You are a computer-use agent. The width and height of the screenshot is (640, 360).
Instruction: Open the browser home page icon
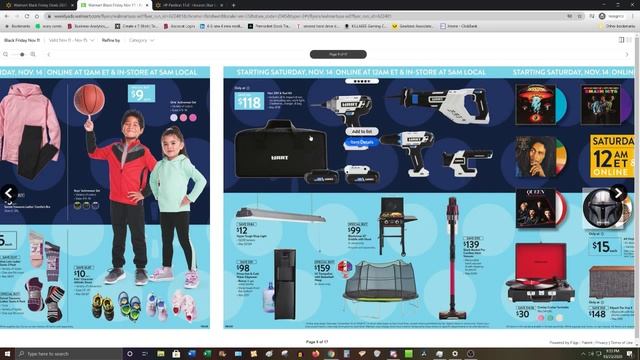click(37, 16)
